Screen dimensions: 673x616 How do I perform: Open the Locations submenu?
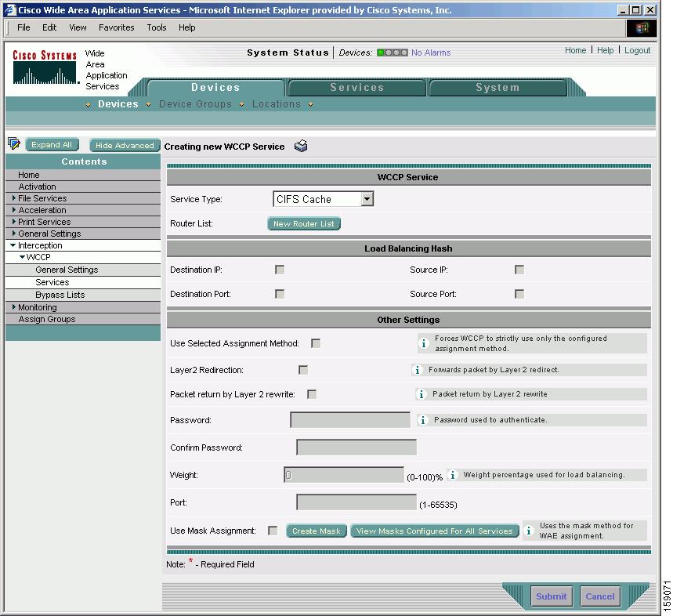coord(277,104)
